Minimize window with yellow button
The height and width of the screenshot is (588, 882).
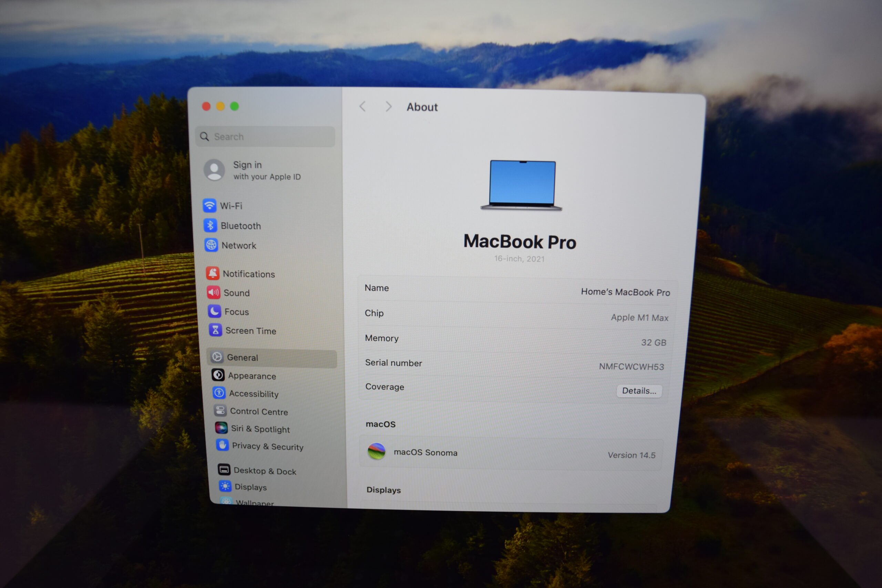220,106
